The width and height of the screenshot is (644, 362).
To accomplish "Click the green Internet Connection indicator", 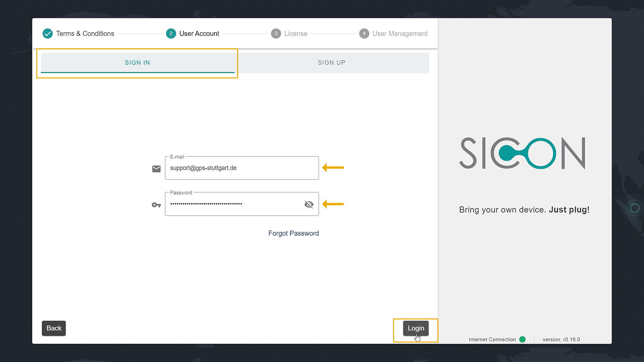I will (x=522, y=339).
